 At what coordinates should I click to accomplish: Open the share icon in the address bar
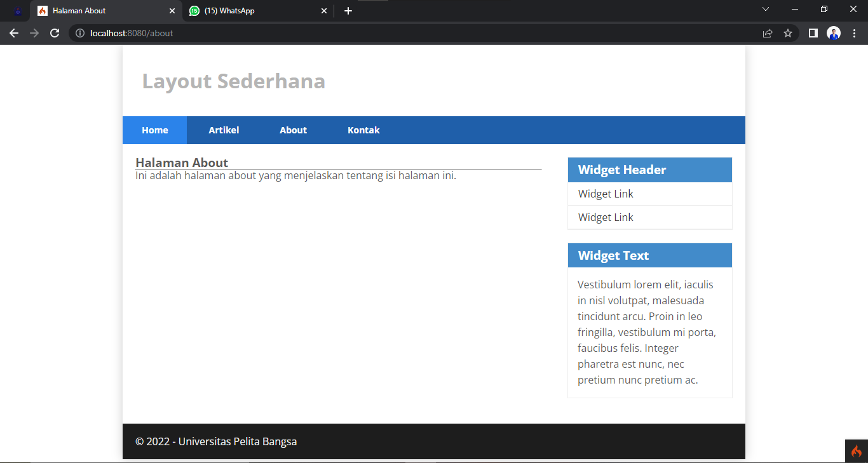click(767, 33)
